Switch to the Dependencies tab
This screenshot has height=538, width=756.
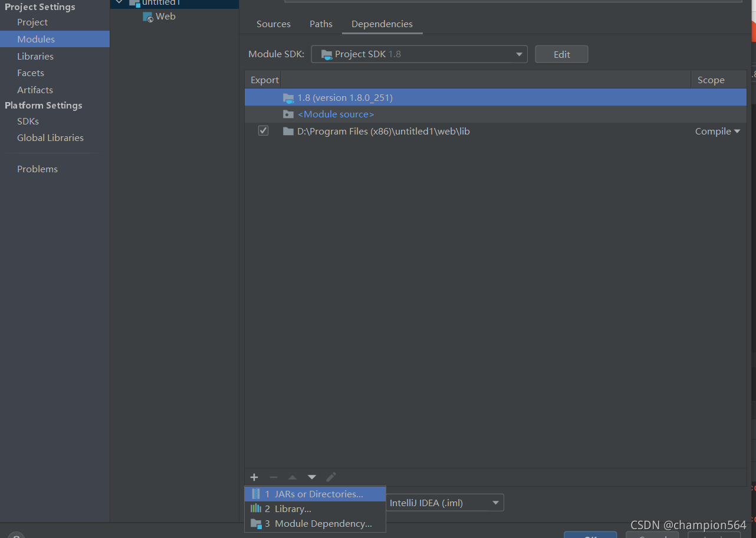[x=382, y=24]
